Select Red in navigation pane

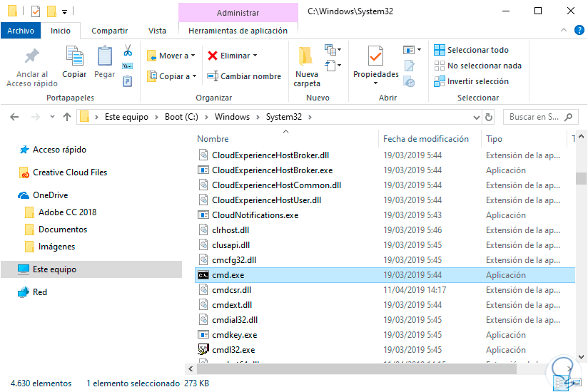[32, 292]
